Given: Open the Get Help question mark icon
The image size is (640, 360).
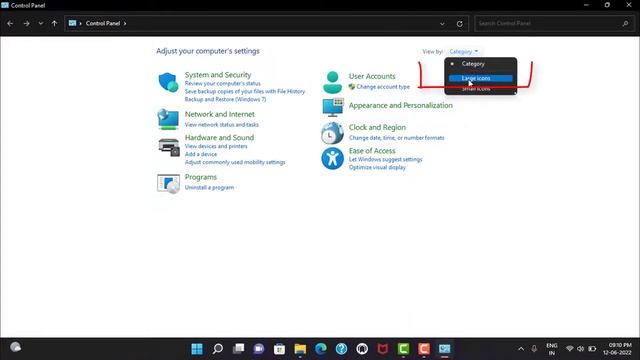Looking at the screenshot, I should pos(341,349).
